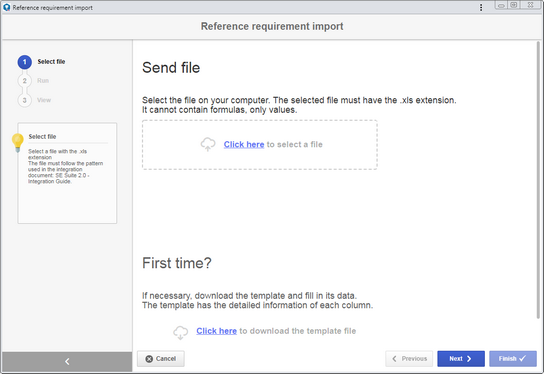The height and width of the screenshot is (374, 544).
Task: Select the 'Select file' step label
Action: tap(51, 62)
